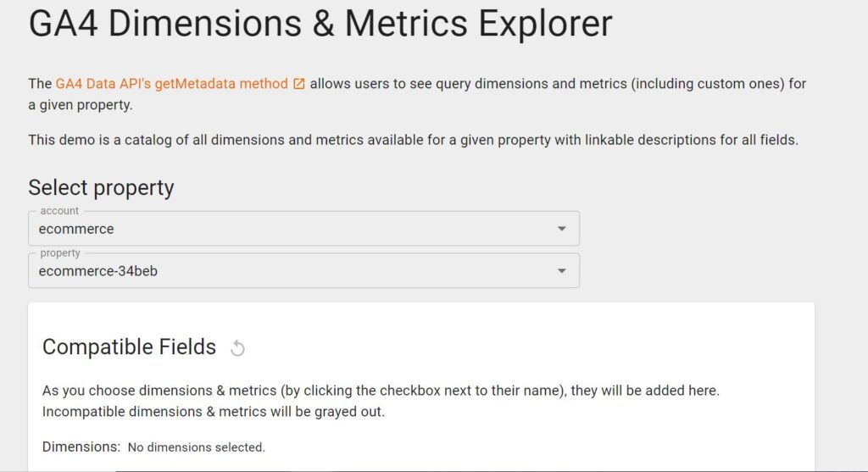Click the 'As you choose dimensions & metrics' sentence
The width and height of the screenshot is (868, 472).
381,391
